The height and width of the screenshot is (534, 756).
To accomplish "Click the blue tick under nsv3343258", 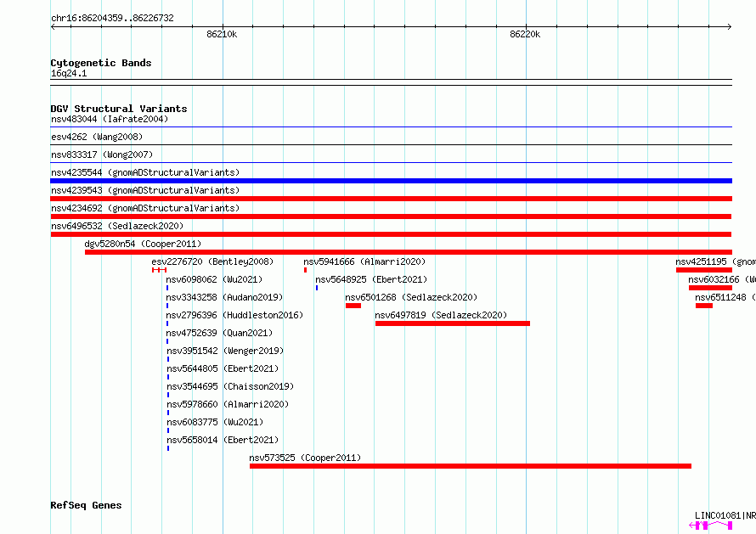I will pos(167,306).
